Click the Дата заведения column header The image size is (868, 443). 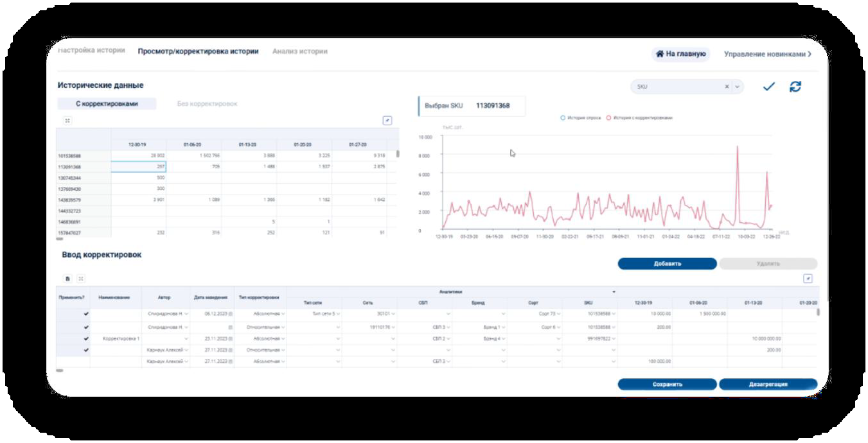[211, 297]
